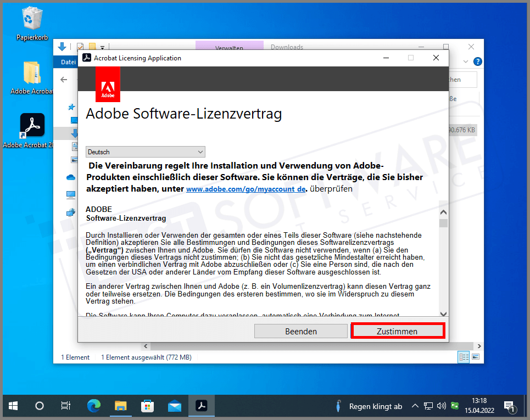This screenshot has height=420, width=530.
Task: Click Zustimmen to accept the license agreement
Action: (x=398, y=331)
